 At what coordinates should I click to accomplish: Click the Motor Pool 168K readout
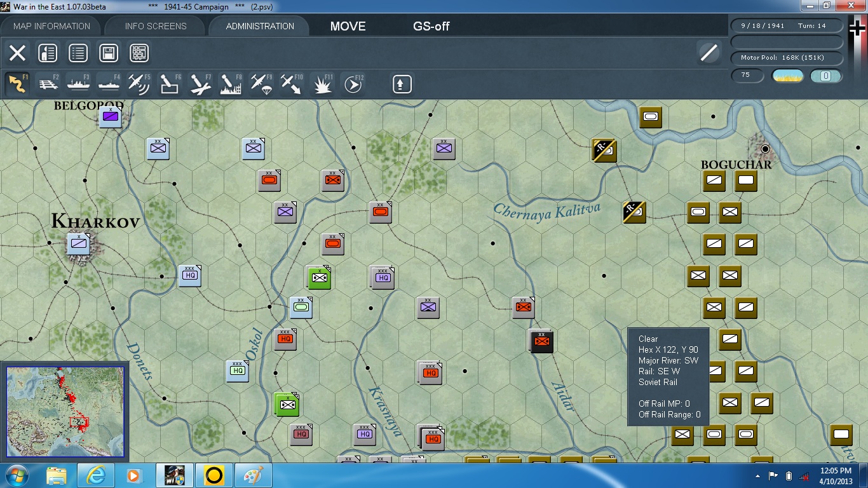(x=787, y=58)
